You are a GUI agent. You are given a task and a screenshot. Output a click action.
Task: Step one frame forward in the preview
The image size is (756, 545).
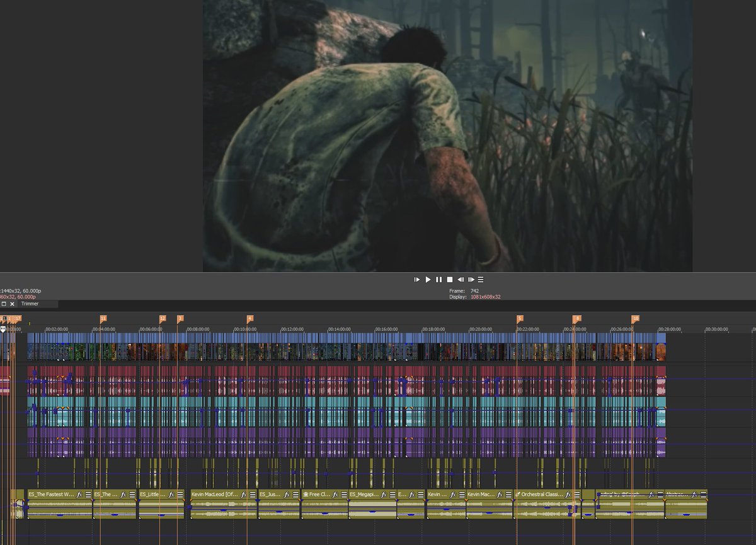pyautogui.click(x=471, y=279)
